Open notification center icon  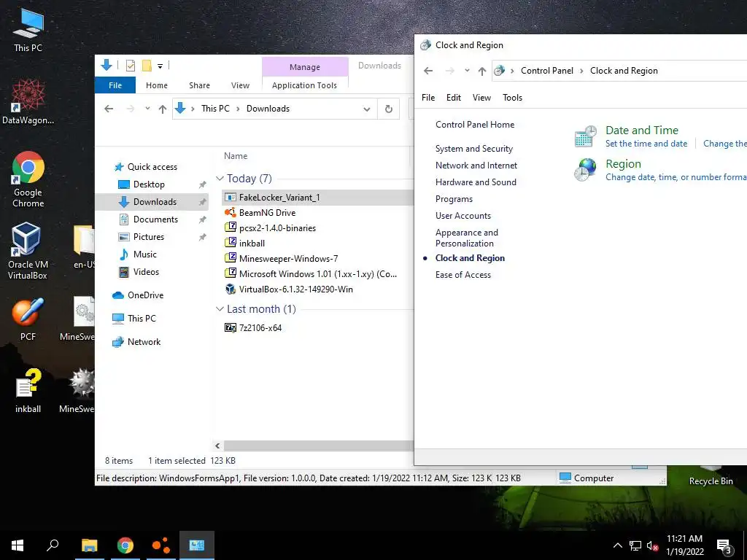click(724, 546)
